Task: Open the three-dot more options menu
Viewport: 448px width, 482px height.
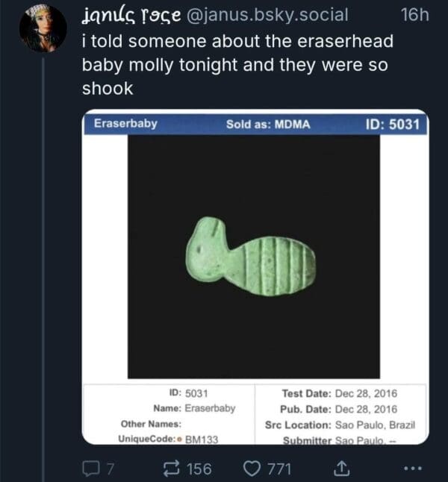Action: (413, 469)
